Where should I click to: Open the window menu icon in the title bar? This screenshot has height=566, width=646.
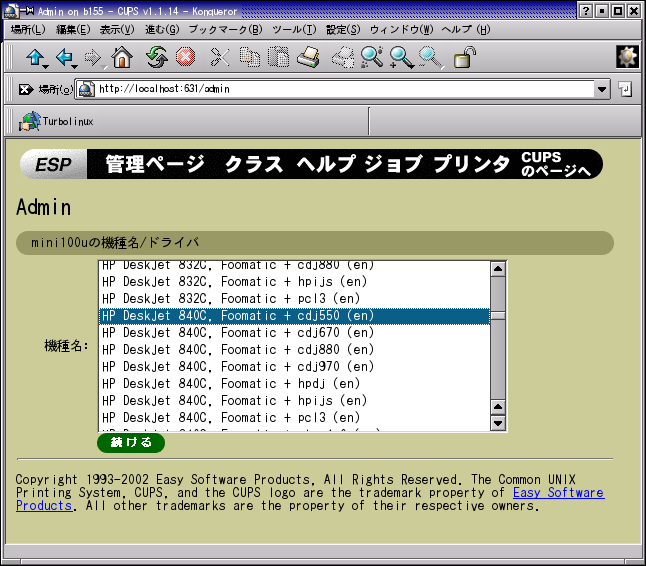pyautogui.click(x=12, y=11)
